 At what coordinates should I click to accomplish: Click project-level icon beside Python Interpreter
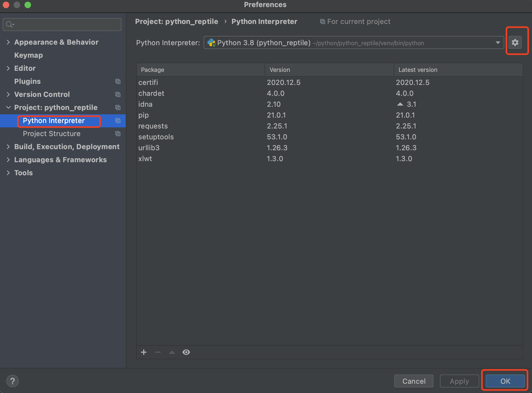[x=118, y=121]
